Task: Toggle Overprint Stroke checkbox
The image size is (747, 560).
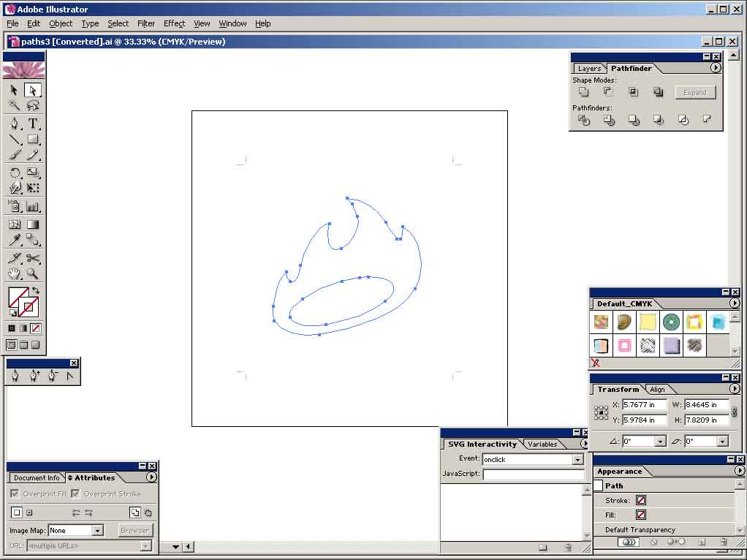Action: [75, 493]
